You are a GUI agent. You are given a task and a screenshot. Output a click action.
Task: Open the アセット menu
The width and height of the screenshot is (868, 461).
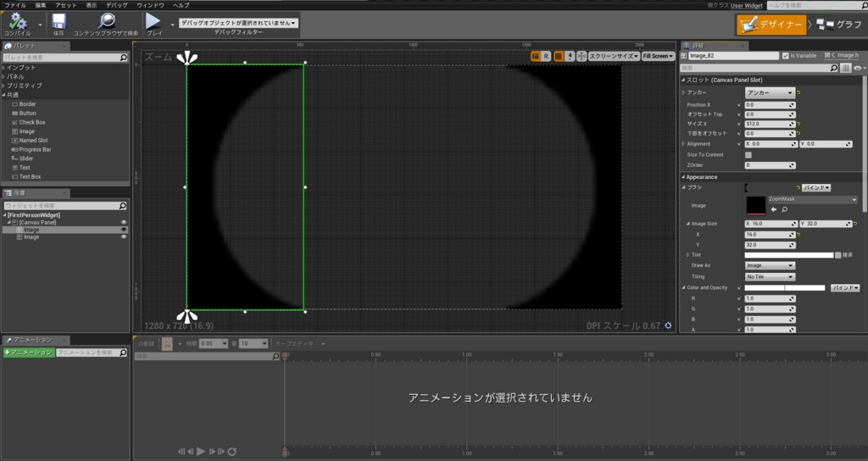(x=66, y=5)
